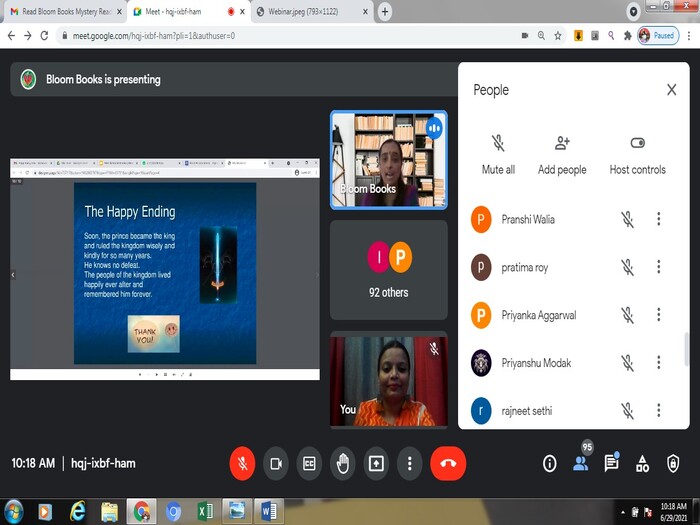The image size is (700, 525).
Task: Click the pink magnifier extension icon
Action: tap(611, 36)
